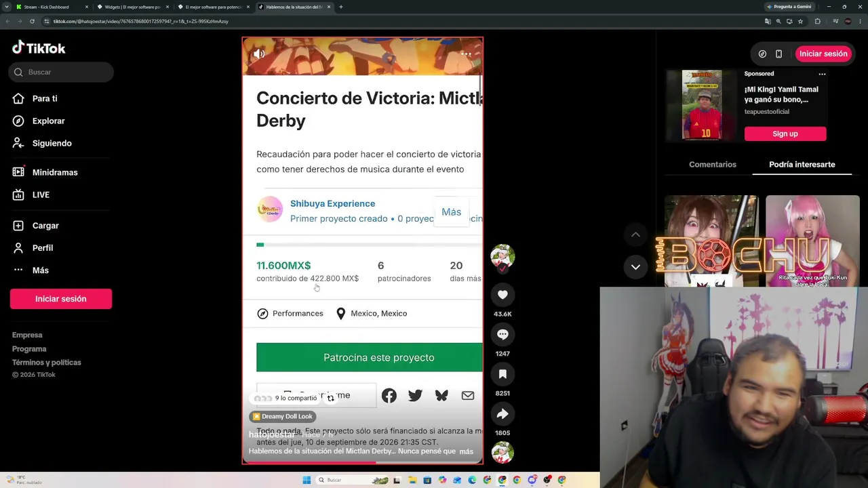Click the teapuestooficial advertiser name
868x488 pixels.
[767, 112]
